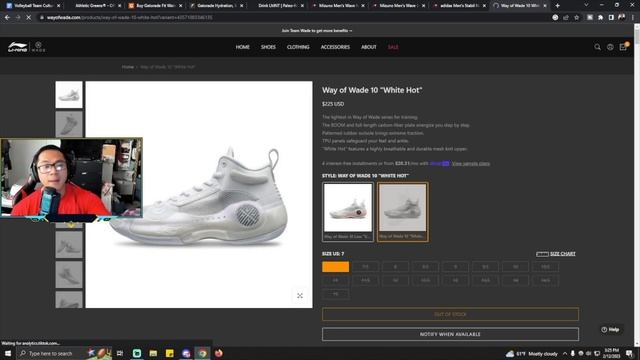Open the shopping cart icon

coord(623,47)
